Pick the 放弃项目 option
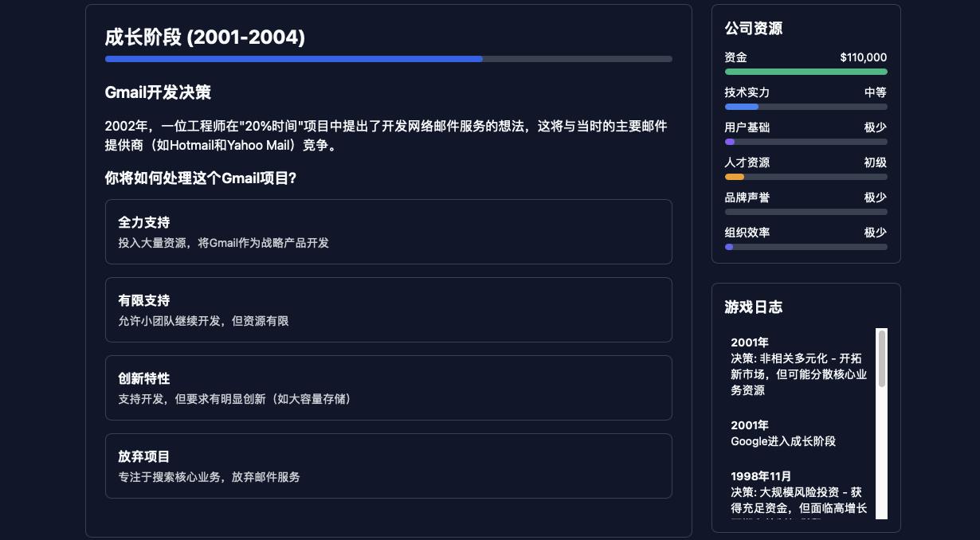Viewport: 980px width, 540px height. (x=388, y=466)
